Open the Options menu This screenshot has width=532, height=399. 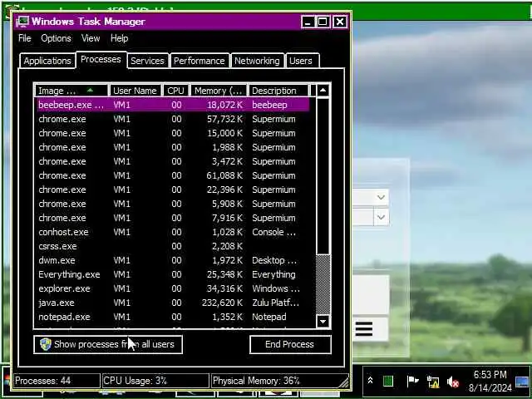56,38
